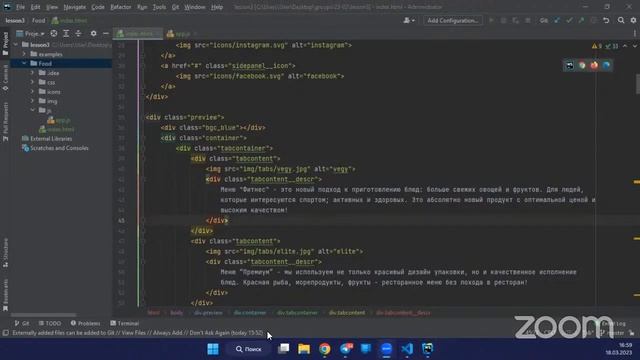Toggle the Pull Requests side tab

tap(5, 122)
